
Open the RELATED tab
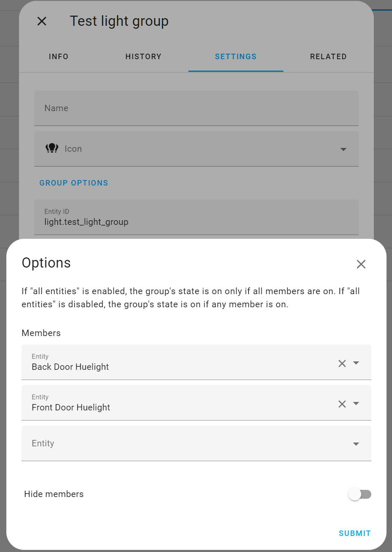click(x=328, y=56)
